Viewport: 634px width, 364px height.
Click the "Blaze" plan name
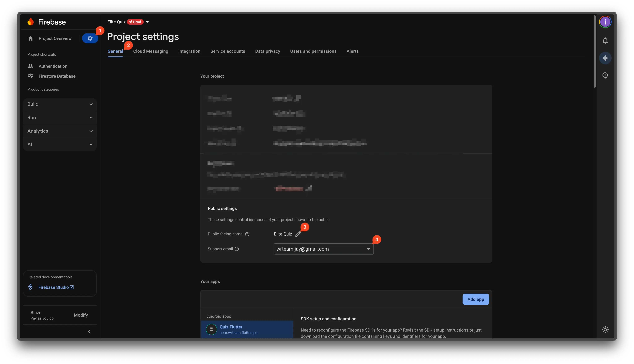coord(36,313)
